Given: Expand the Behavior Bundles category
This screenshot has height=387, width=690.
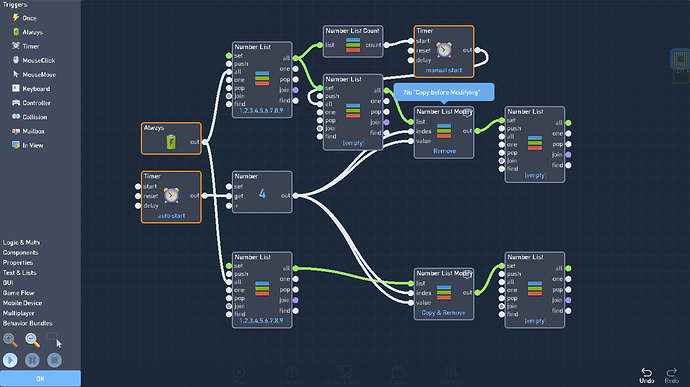Looking at the screenshot, I should click(27, 323).
